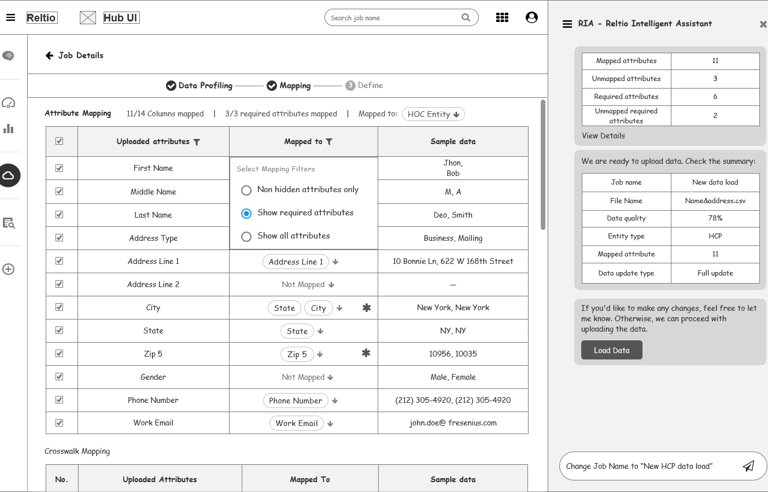
Task: Open the View Details link
Action: (x=603, y=136)
